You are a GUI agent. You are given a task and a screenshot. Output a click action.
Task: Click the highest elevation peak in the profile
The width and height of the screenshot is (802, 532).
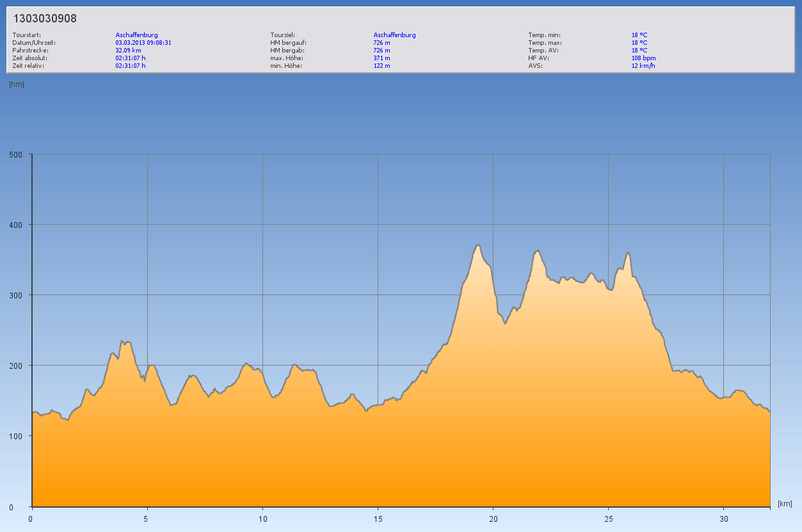pos(477,245)
